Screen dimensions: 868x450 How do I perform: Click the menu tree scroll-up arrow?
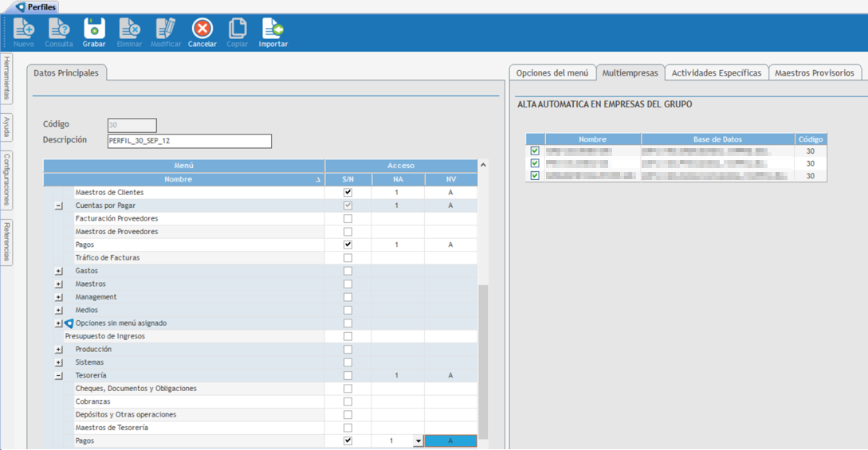(x=483, y=166)
